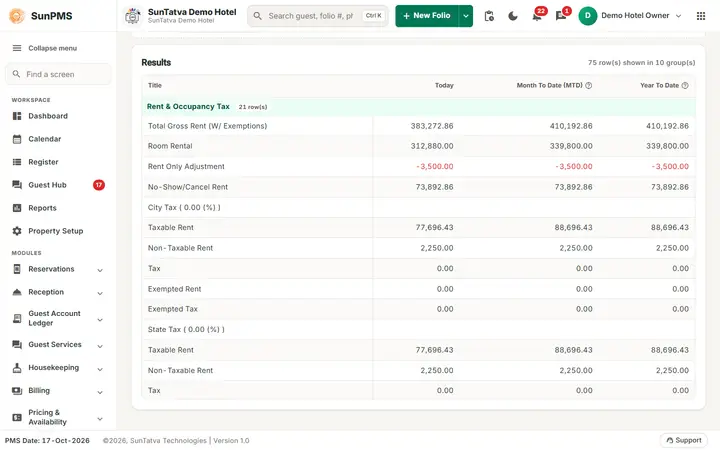Image resolution: width=720 pixels, height=450 pixels.
Task: Click the Reservations module icon
Action: pyautogui.click(x=17, y=269)
